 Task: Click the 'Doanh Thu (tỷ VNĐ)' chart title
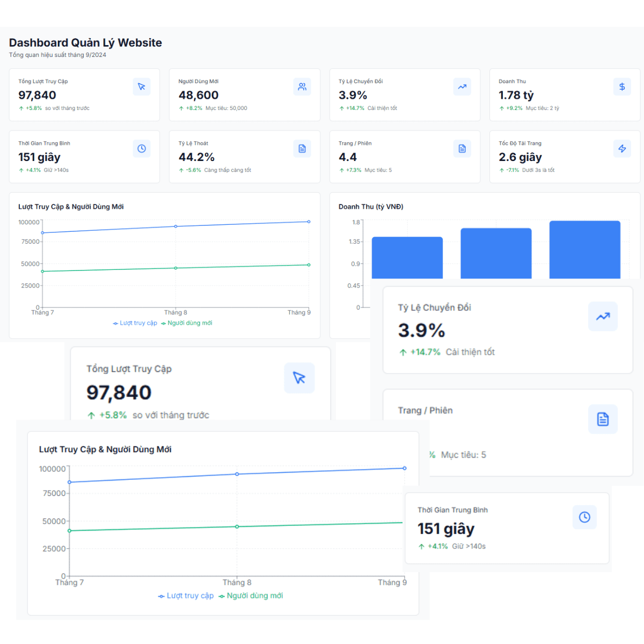[x=371, y=207]
